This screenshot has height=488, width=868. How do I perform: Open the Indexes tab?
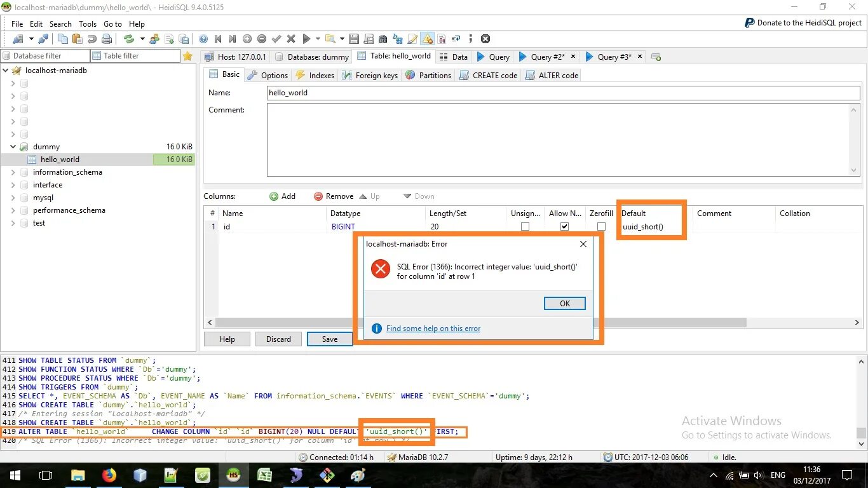coord(315,75)
